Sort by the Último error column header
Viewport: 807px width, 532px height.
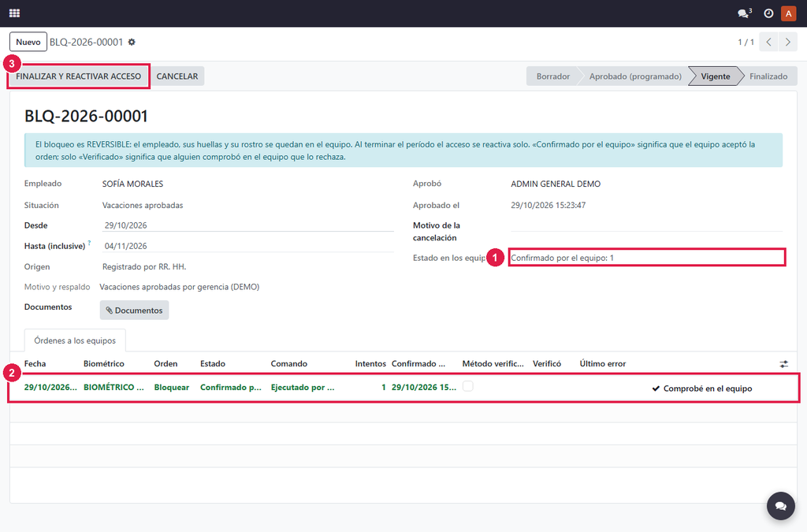coord(603,364)
